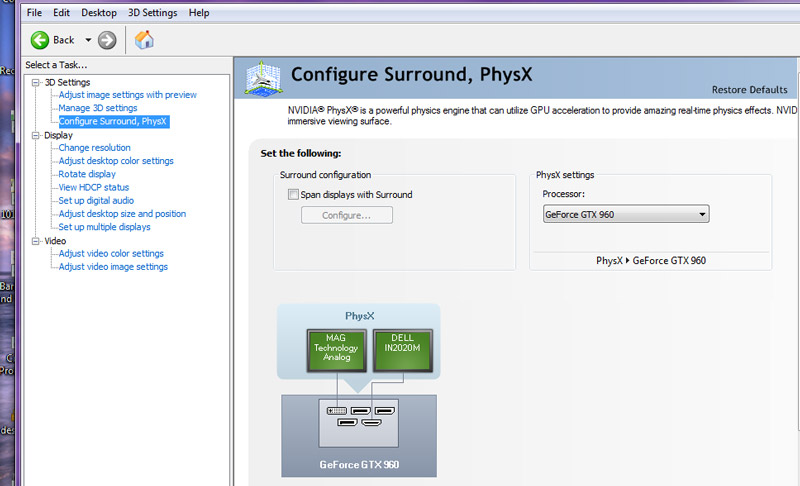
Task: Collapse the 3D Settings tree node
Action: pos(35,82)
